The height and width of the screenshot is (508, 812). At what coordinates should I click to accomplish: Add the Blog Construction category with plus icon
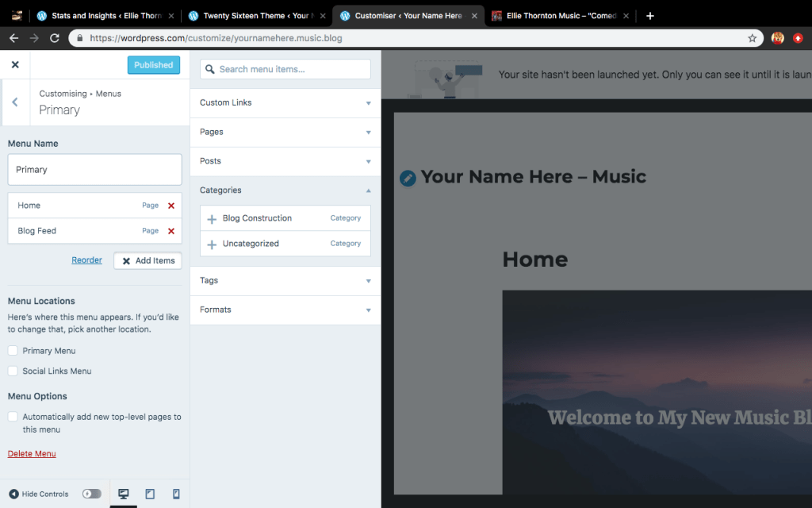[x=212, y=219]
